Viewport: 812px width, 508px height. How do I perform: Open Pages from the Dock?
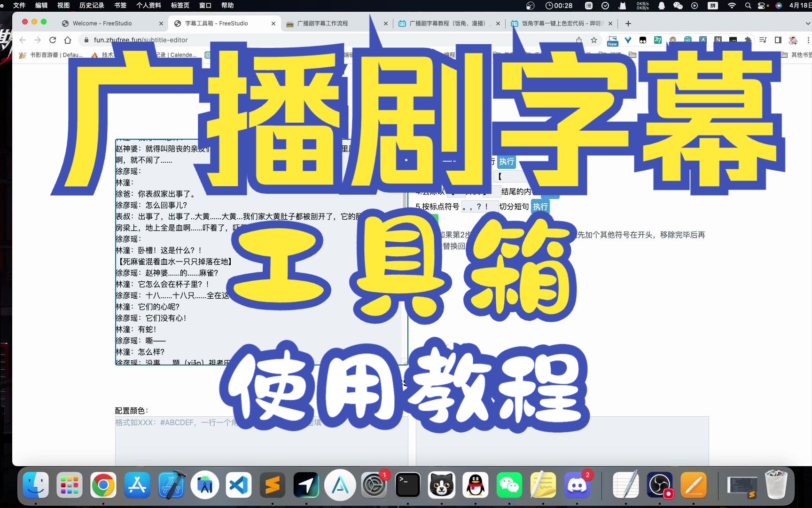(694, 485)
